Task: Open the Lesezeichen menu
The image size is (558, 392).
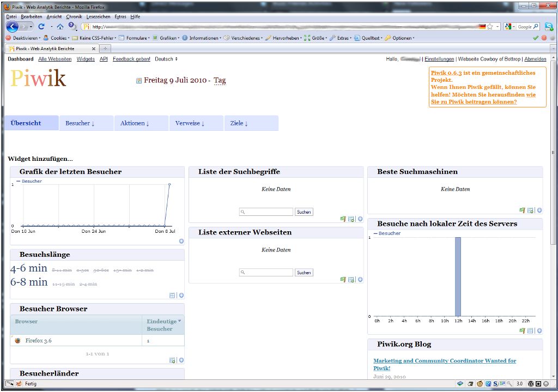Action: 98,16
